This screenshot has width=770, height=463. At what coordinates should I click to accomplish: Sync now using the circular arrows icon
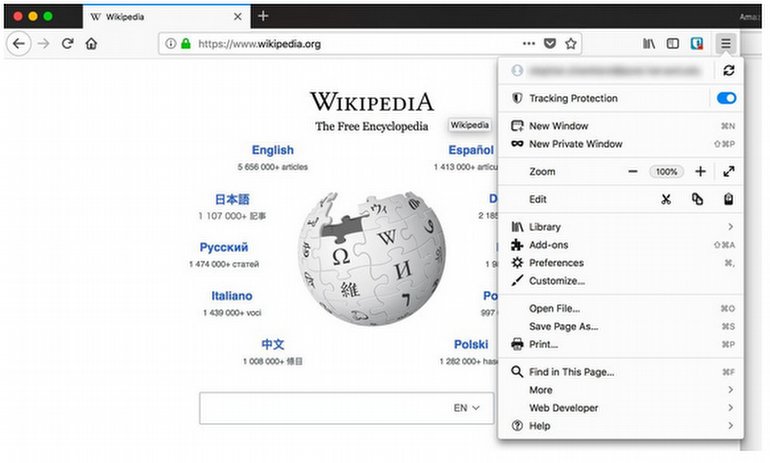pos(728,71)
